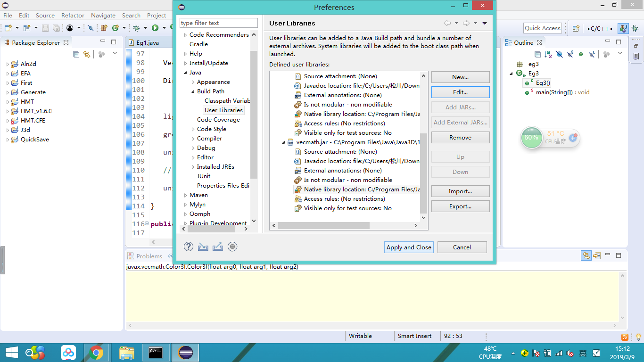Image resolution: width=644 pixels, height=362 pixels.
Task: Open the Navigate menu
Action: click(x=103, y=15)
